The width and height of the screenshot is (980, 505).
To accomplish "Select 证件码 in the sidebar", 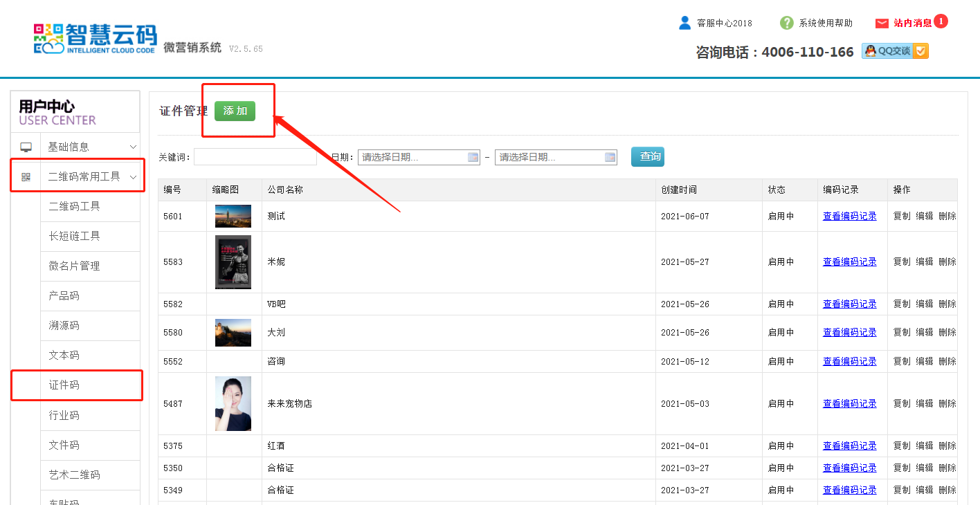I will pyautogui.click(x=64, y=385).
